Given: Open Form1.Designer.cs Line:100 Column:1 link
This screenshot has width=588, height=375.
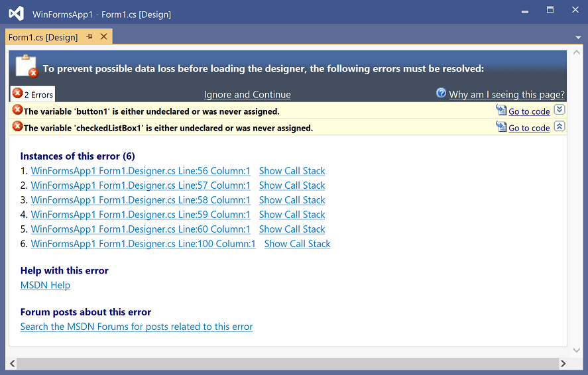Looking at the screenshot, I should pos(143,244).
